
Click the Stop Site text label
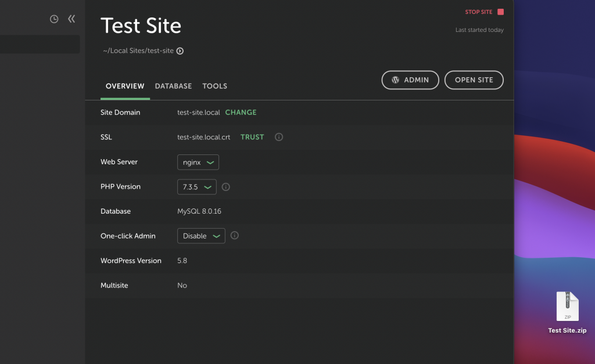point(478,12)
